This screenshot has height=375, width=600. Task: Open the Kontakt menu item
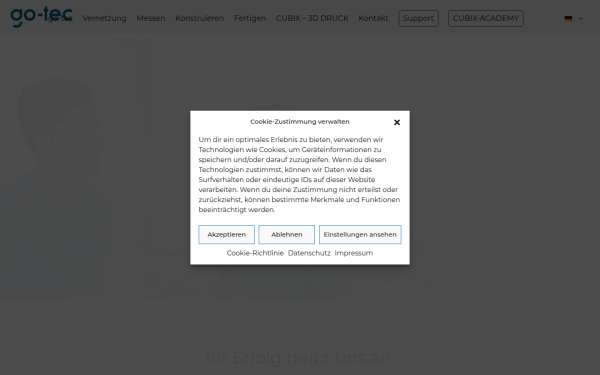click(373, 18)
